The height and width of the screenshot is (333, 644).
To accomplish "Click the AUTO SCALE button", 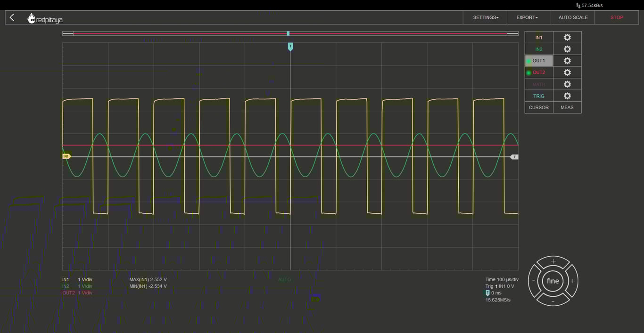I will coord(573,17).
